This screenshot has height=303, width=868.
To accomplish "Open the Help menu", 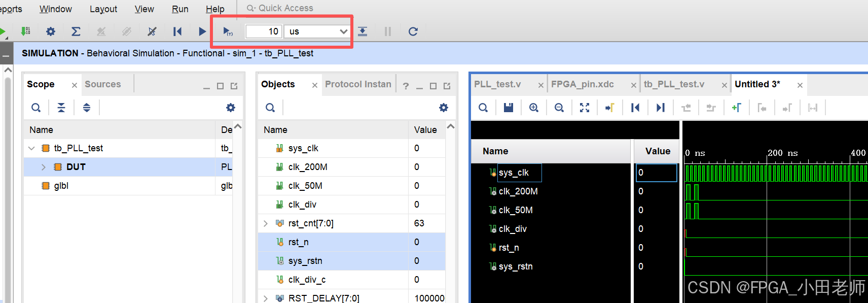I will (x=215, y=9).
